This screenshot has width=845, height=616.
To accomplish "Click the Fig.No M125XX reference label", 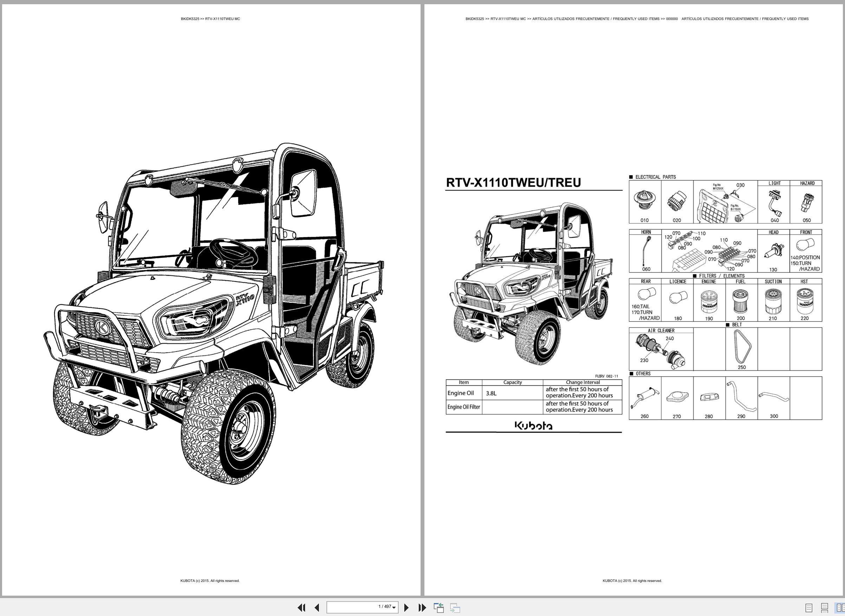I will coord(718,187).
